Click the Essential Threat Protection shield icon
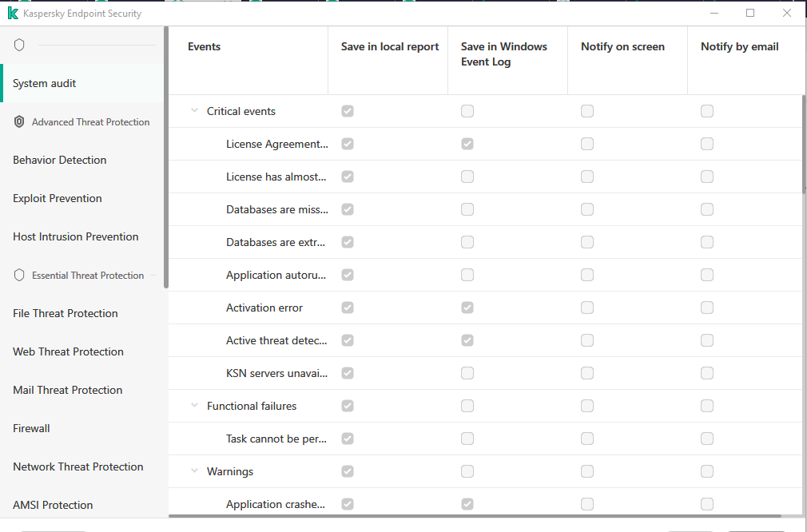Image resolution: width=807 pixels, height=532 pixels. click(20, 276)
